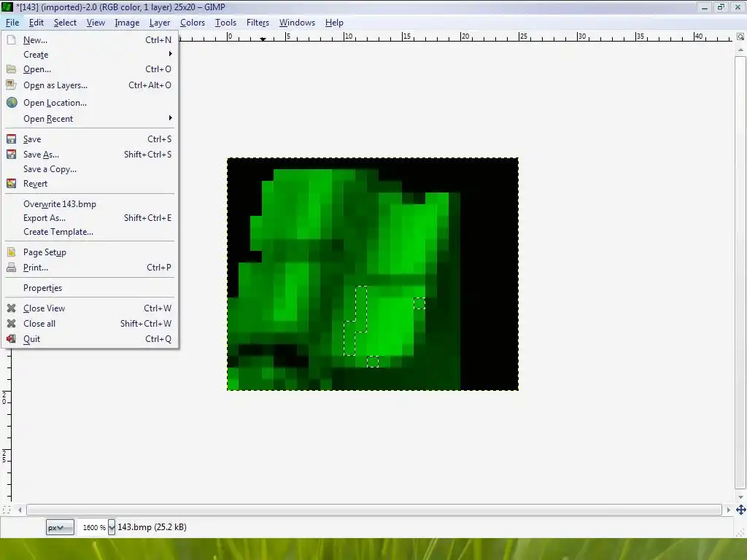Click the Open folder icon
Image resolution: width=747 pixels, height=560 pixels.
(12, 69)
